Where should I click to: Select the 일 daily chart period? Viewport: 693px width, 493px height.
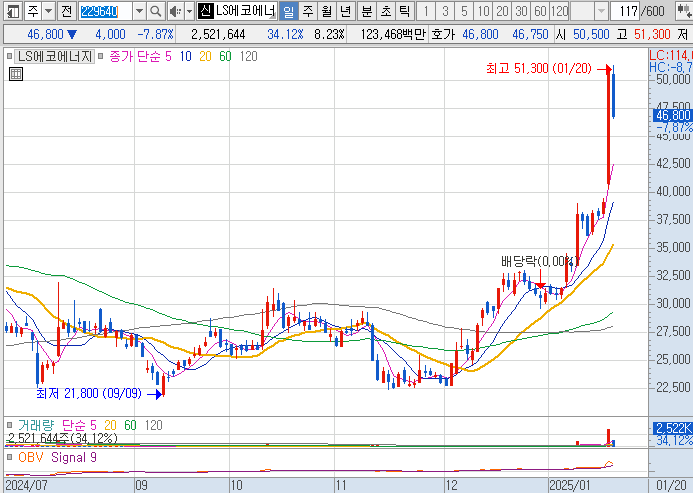coord(289,11)
